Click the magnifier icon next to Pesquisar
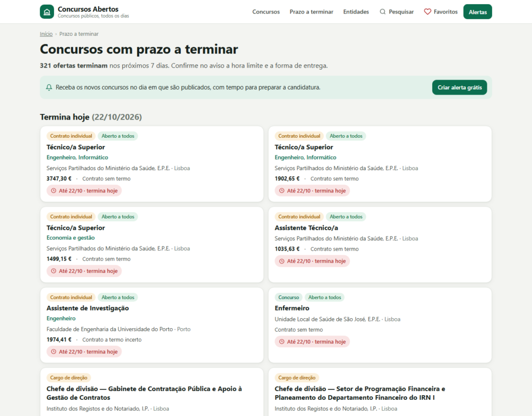This screenshot has height=416, width=532. coord(383,12)
